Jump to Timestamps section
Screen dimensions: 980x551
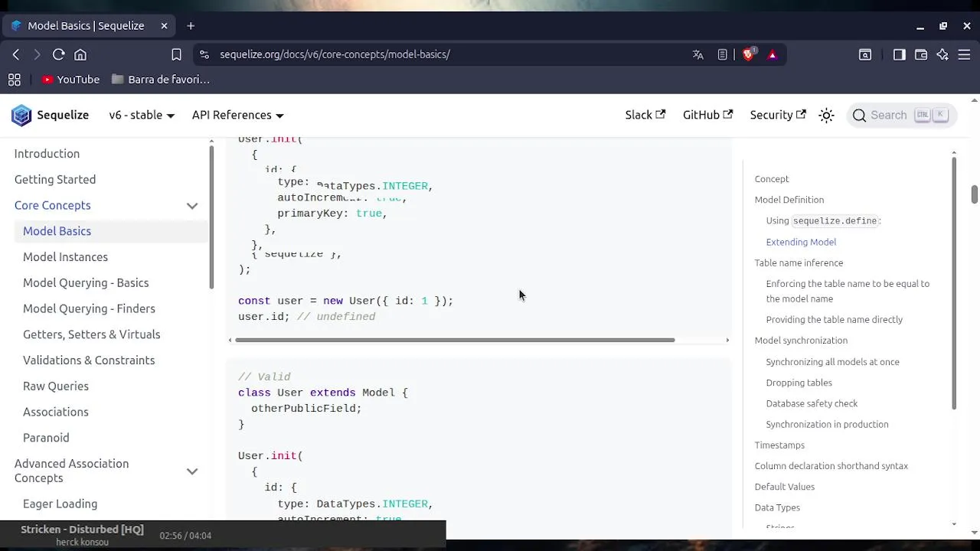click(x=779, y=445)
